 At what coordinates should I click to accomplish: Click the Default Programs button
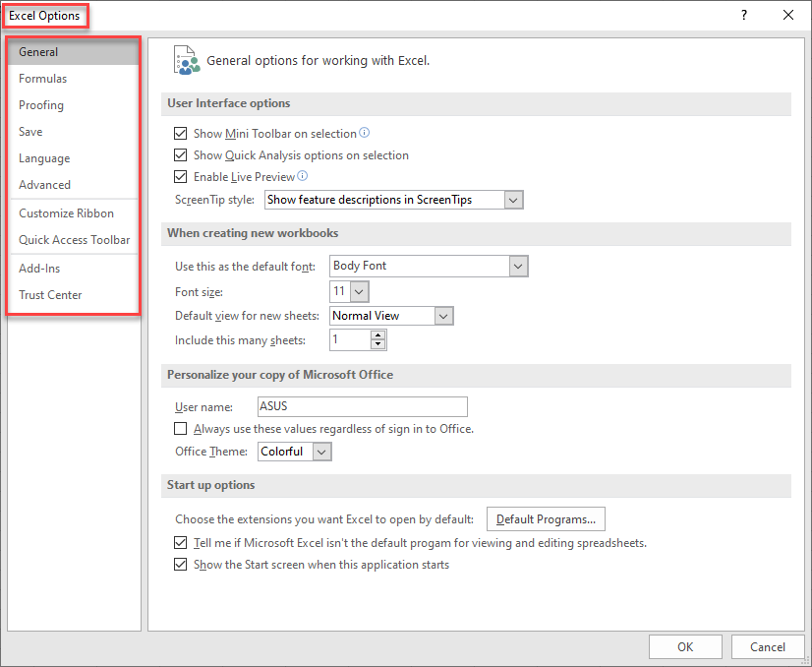coord(546,519)
